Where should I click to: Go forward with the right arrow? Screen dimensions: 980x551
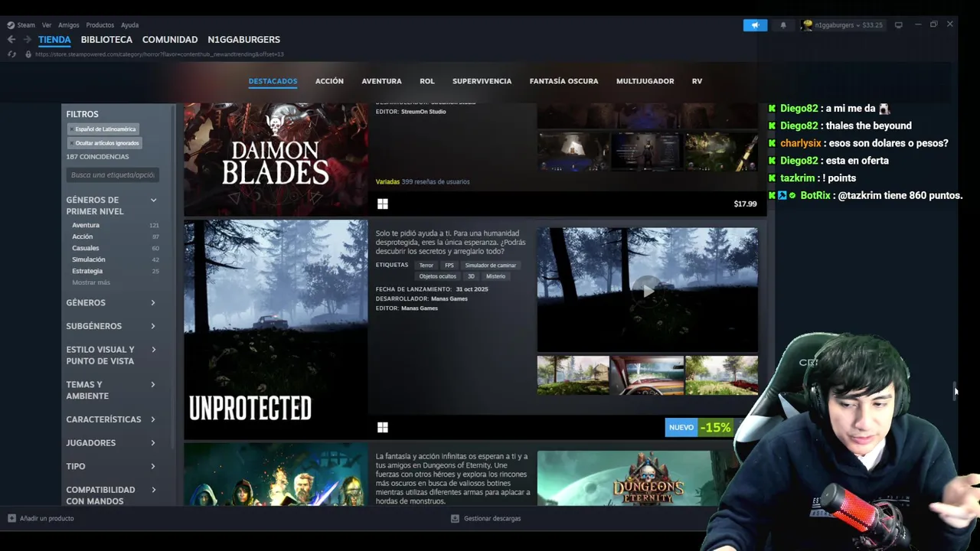(27, 40)
